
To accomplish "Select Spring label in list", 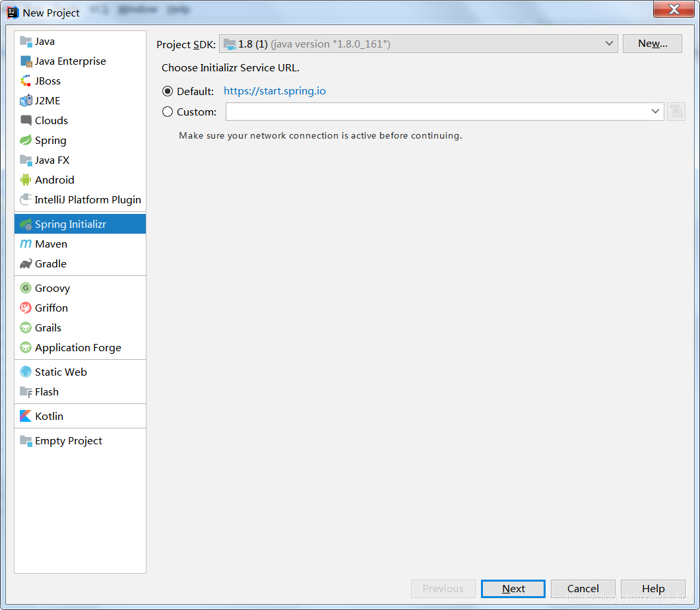I will (x=50, y=141).
